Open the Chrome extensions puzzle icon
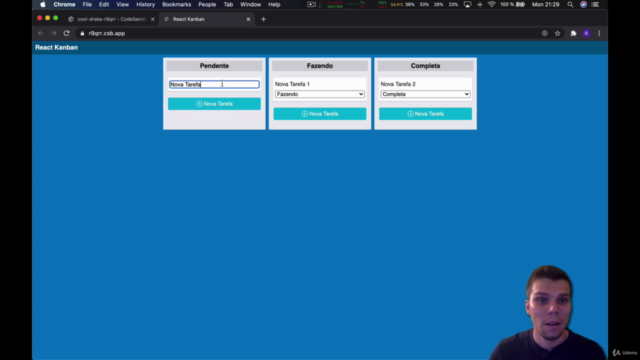This screenshot has width=640, height=360. pyautogui.click(x=573, y=33)
